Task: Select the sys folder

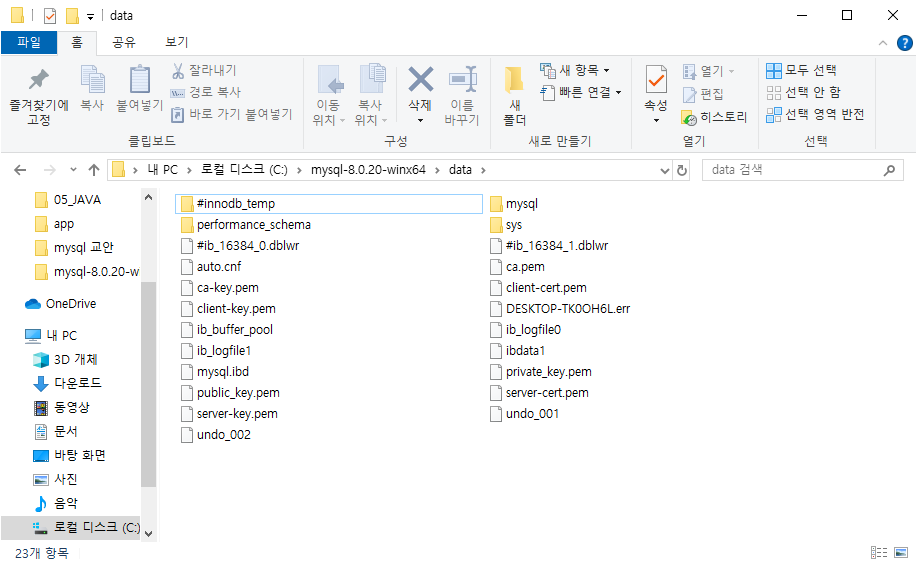Action: pos(506,225)
